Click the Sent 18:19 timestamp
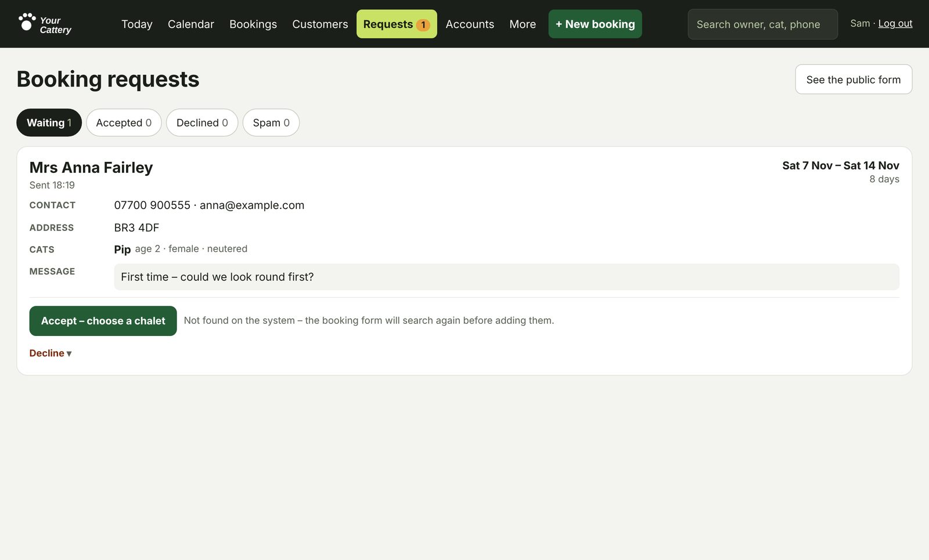Image resolution: width=929 pixels, height=560 pixels. click(52, 185)
